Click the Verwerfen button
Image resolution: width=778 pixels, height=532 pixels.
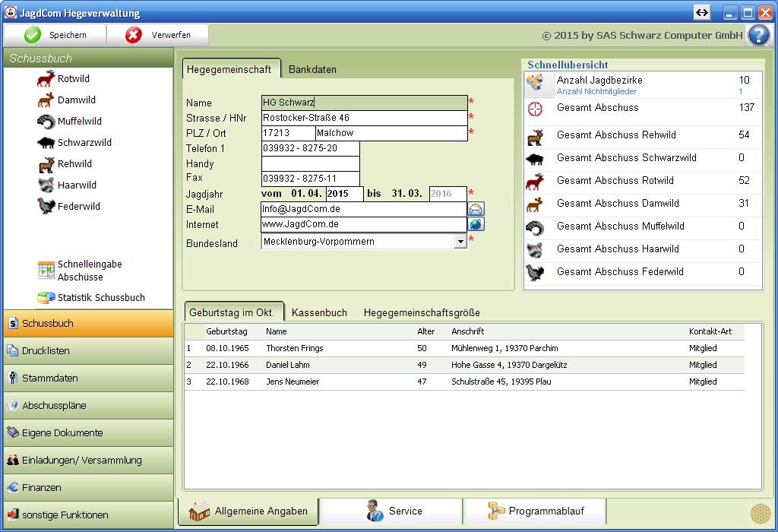click(x=158, y=35)
